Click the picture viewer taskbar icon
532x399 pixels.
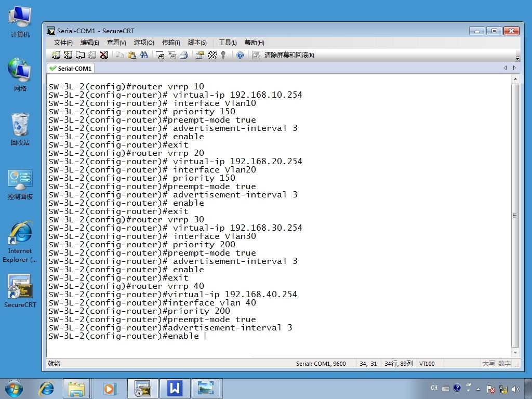tap(206, 389)
